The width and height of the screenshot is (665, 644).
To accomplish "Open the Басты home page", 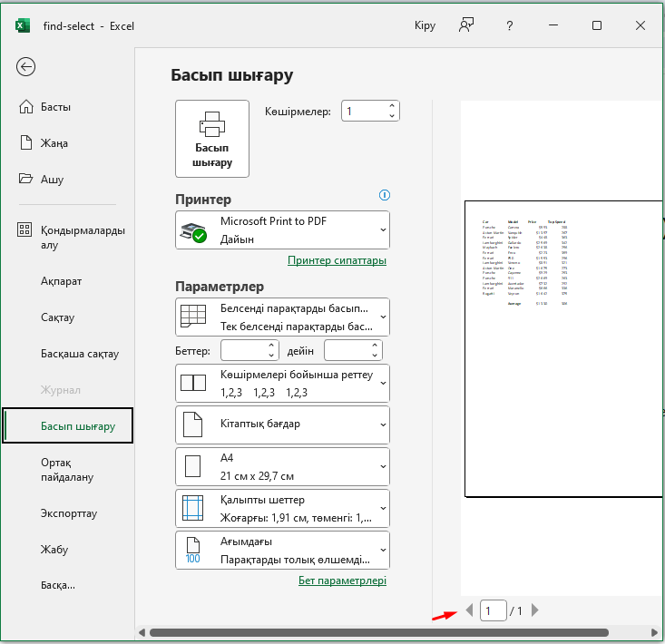I will 45,107.
